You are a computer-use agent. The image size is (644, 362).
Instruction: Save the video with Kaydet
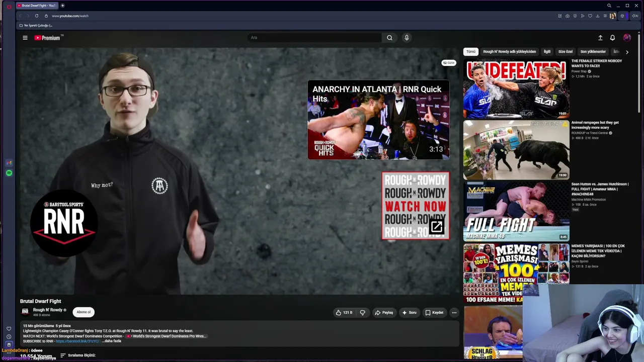[434, 313]
